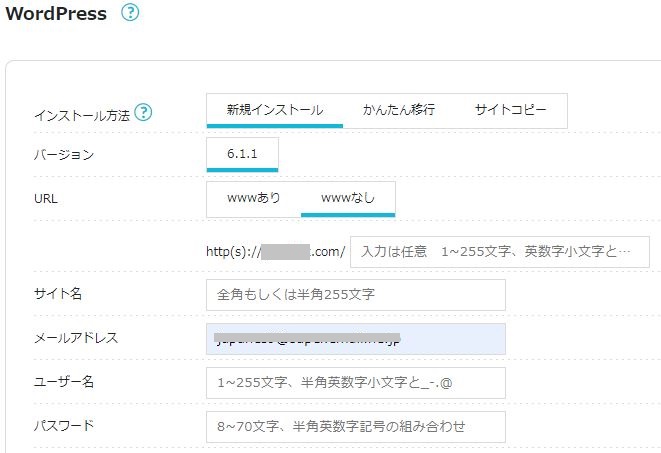Select the 新規インストール tab

(274, 110)
